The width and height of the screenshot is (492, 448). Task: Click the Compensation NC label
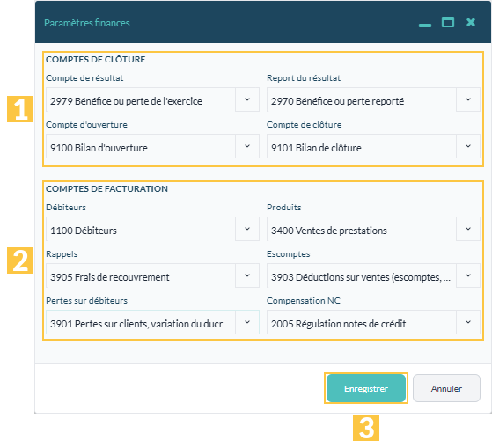304,300
